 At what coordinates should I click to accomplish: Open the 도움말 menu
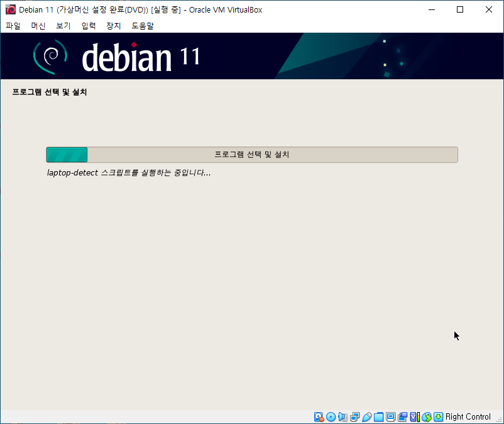143,26
